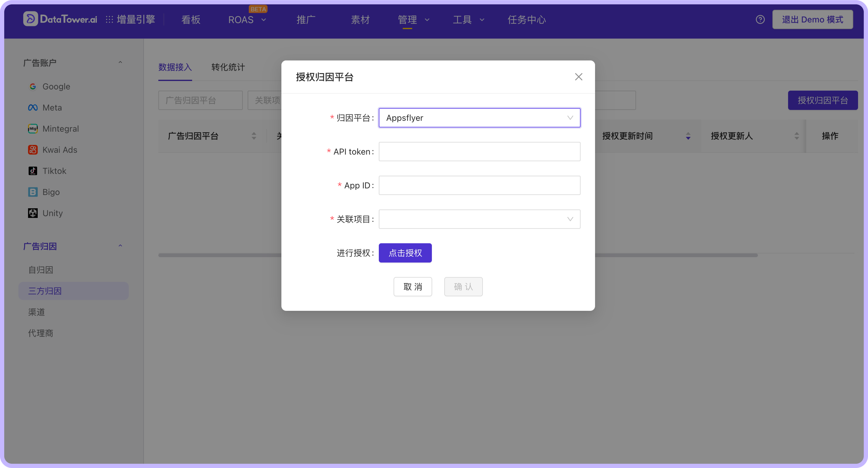Click the 确认 button
The width and height of the screenshot is (868, 468).
pyautogui.click(x=463, y=287)
